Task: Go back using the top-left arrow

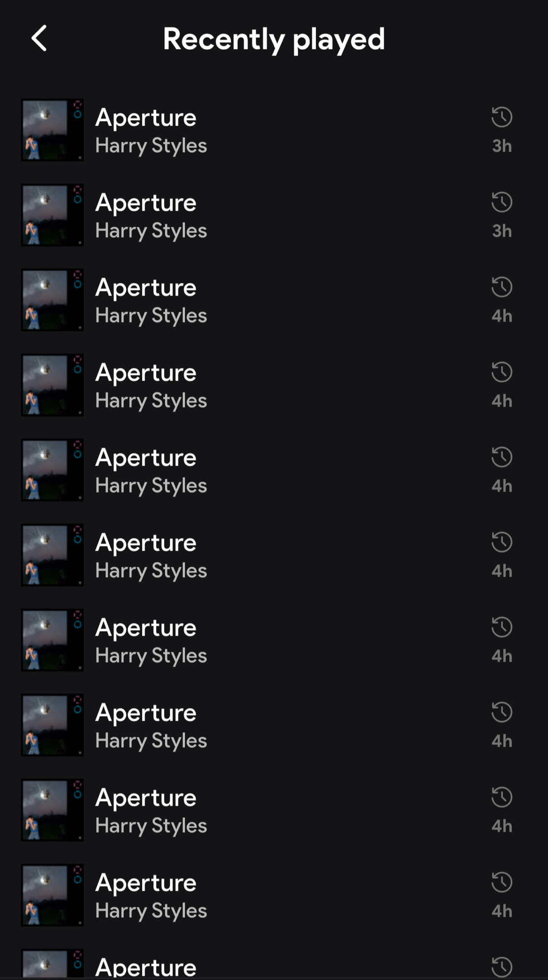Action: tap(39, 38)
